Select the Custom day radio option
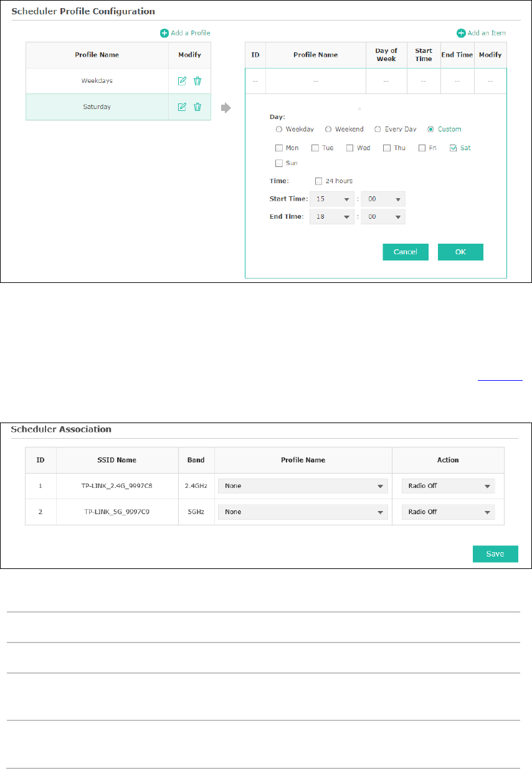 pos(430,130)
